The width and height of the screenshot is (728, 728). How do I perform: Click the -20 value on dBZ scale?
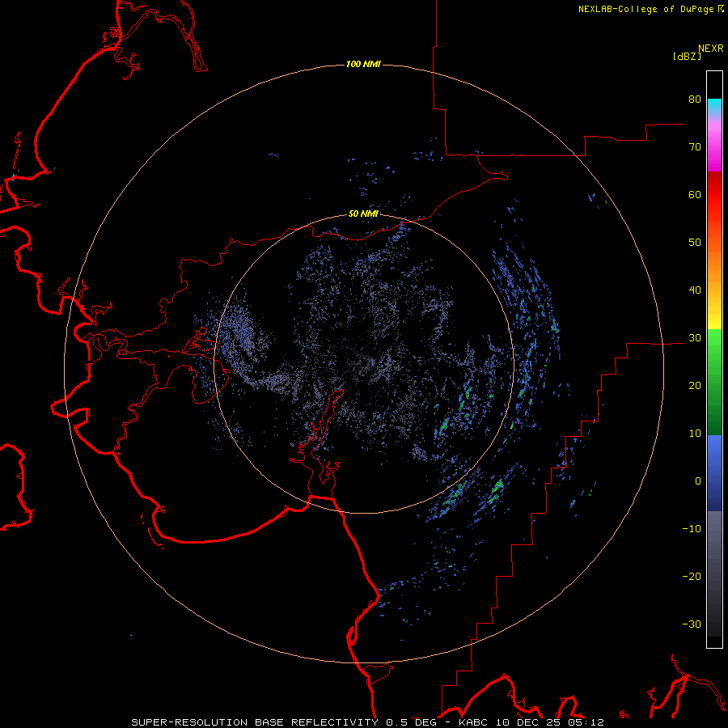point(692,576)
